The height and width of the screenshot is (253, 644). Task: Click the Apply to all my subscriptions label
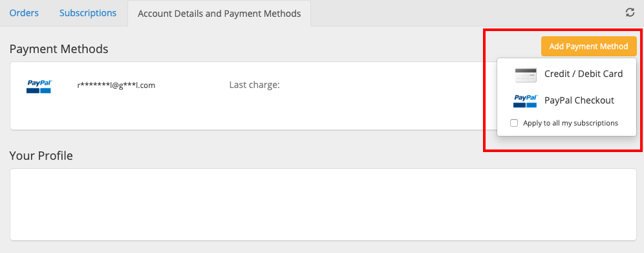click(x=570, y=123)
